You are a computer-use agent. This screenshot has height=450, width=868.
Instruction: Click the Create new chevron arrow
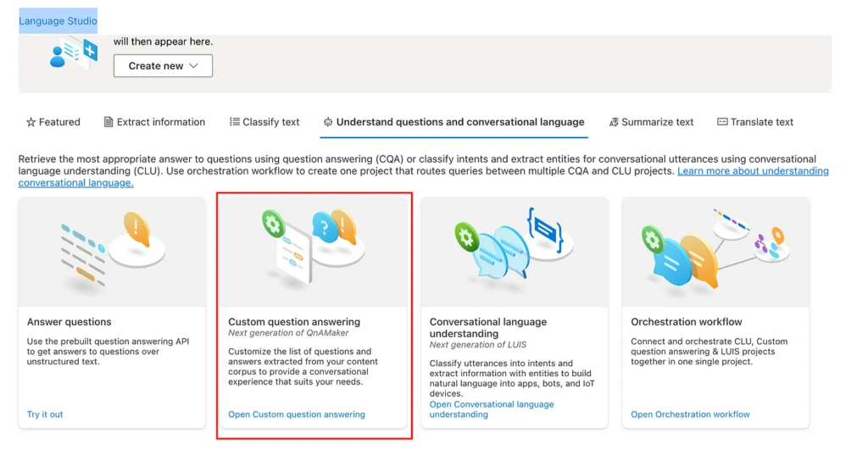point(193,66)
